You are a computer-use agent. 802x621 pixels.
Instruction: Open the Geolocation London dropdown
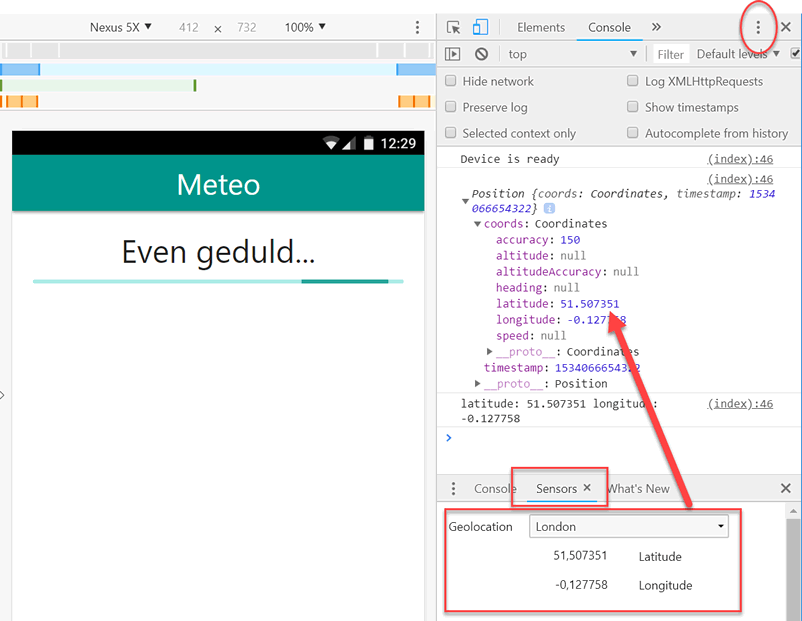628,526
